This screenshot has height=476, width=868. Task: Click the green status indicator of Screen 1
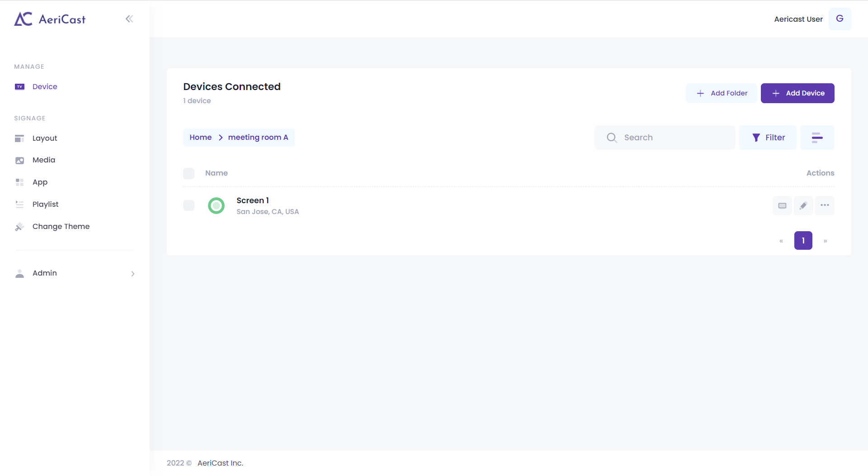[216, 205]
